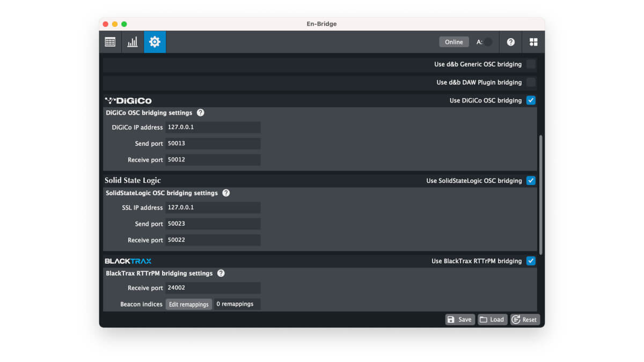Click the En-Bridge window title
Image resolution: width=644 pixels, height=362 pixels.
tap(322, 24)
